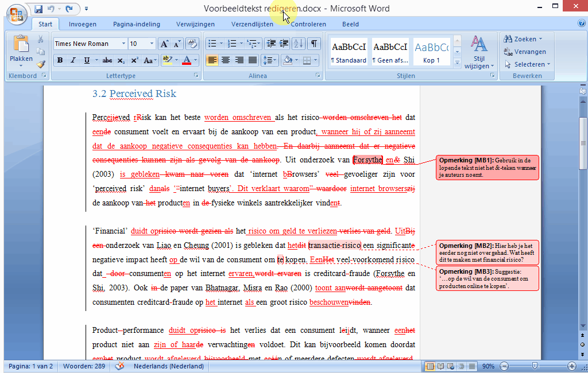Image resolution: width=588 pixels, height=373 pixels.
Task: Switch to the Verzendlijsten tab
Action: [x=252, y=24]
